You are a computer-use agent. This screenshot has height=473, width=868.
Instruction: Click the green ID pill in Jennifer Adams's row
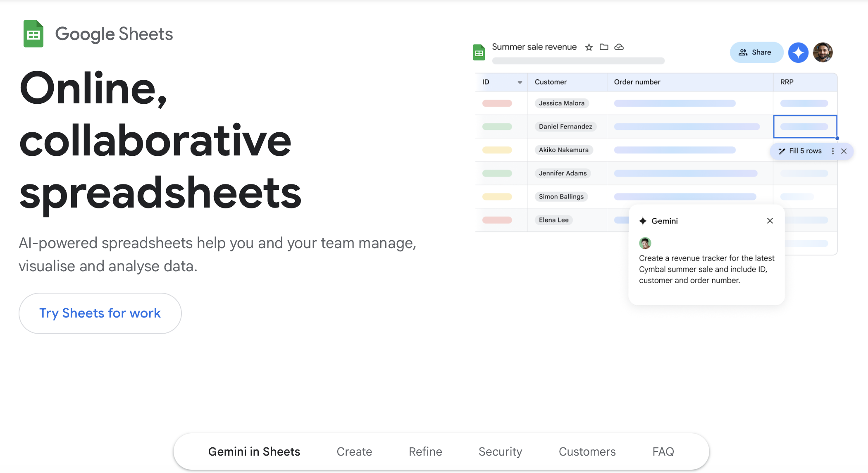[x=497, y=173]
